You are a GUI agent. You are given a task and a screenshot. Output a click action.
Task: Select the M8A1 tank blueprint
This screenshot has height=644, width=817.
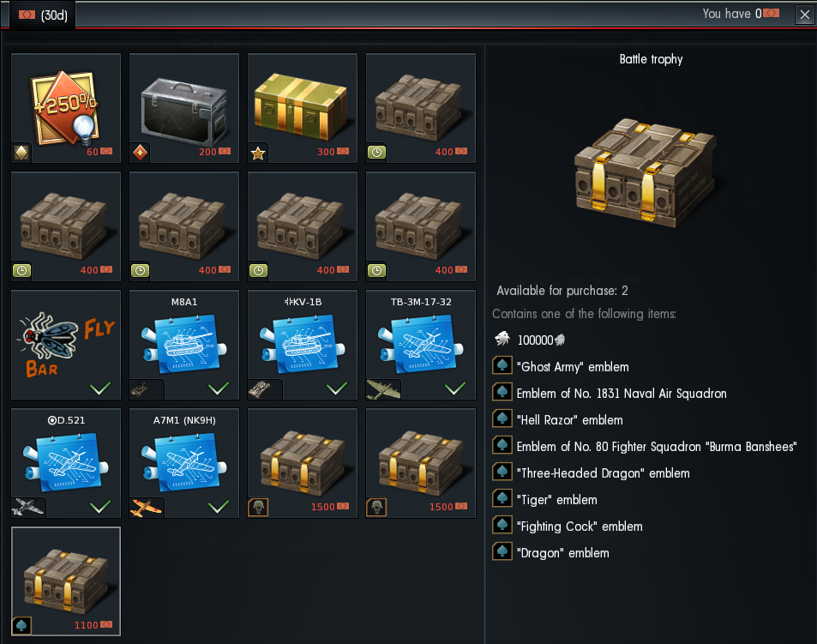pos(184,345)
